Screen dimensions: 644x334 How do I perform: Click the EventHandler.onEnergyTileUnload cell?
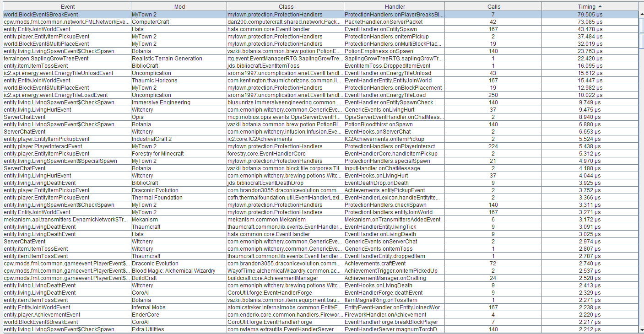[394, 73]
